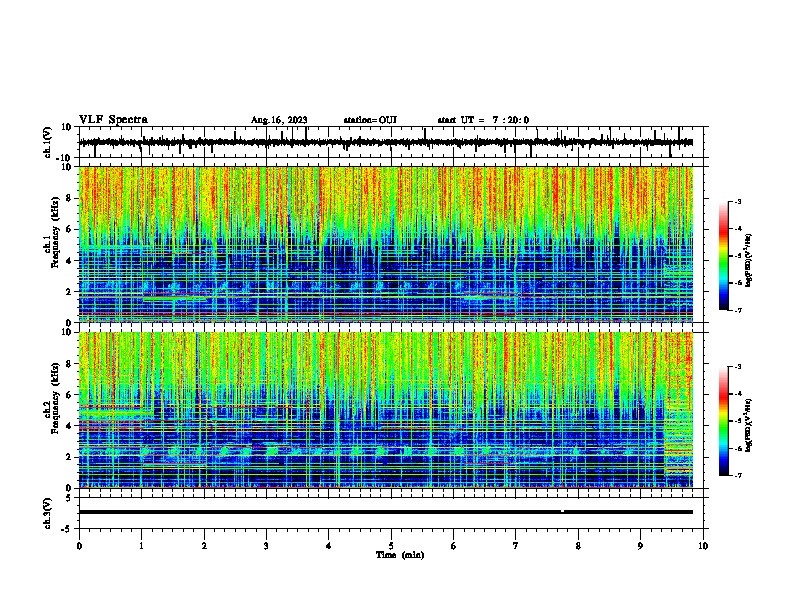This screenshot has height=612, width=792.
Task: Click the 6 kHz tick on ch.2 spectrogram
Action: [69, 395]
